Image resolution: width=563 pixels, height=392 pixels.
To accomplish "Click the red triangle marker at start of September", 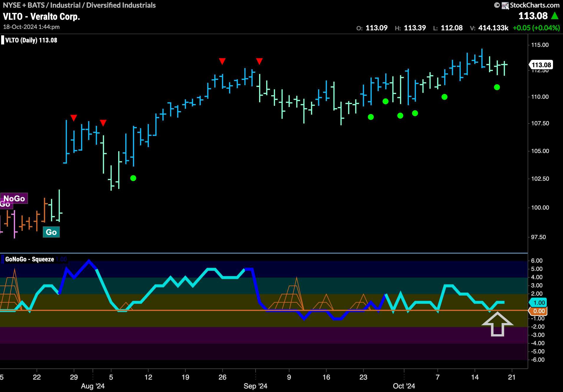I will [x=259, y=61].
